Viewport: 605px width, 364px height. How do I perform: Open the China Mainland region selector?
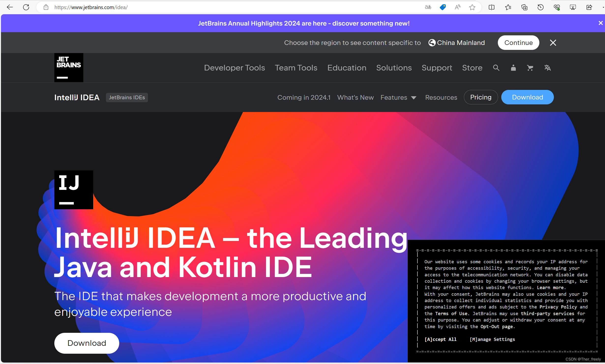tap(457, 43)
